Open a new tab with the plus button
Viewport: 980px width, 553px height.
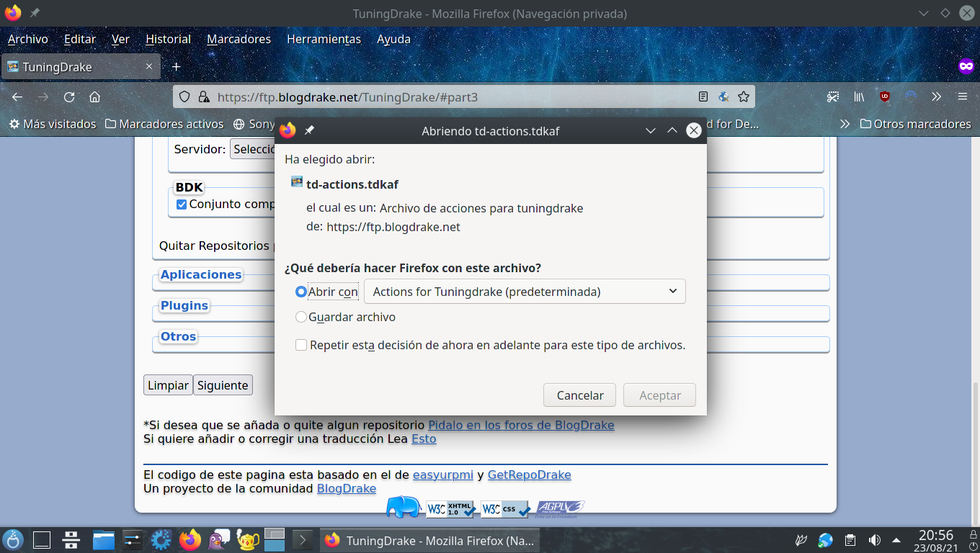176,67
